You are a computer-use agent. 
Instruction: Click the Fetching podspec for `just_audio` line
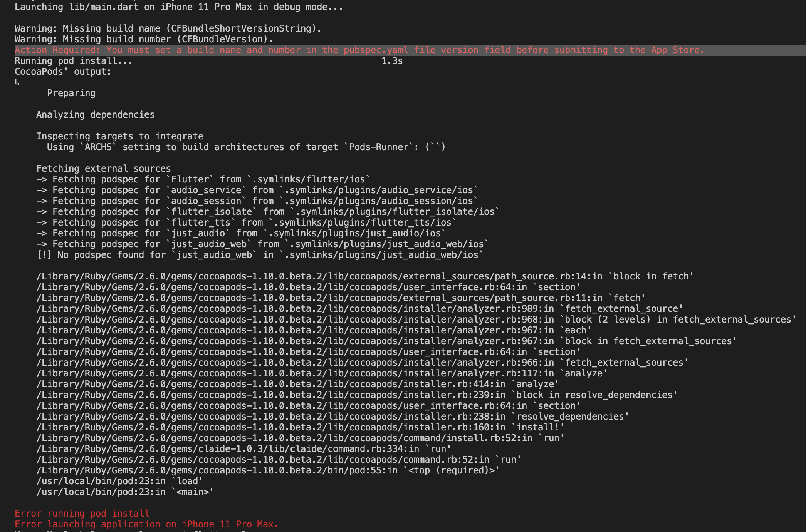241,233
